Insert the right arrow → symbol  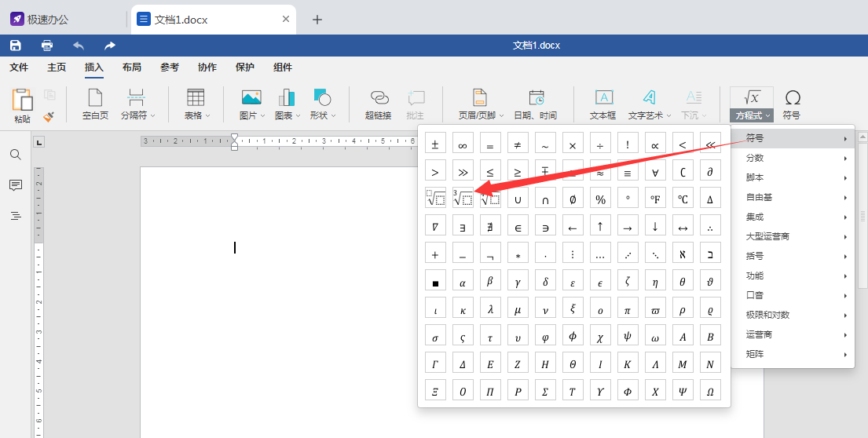pos(627,225)
